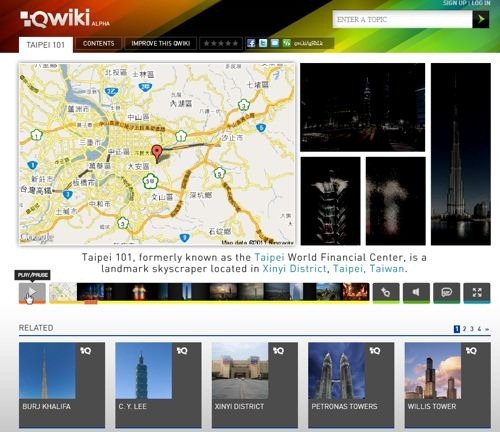
Task: Click the Q icon on Xinyi District card
Action: 278,351
